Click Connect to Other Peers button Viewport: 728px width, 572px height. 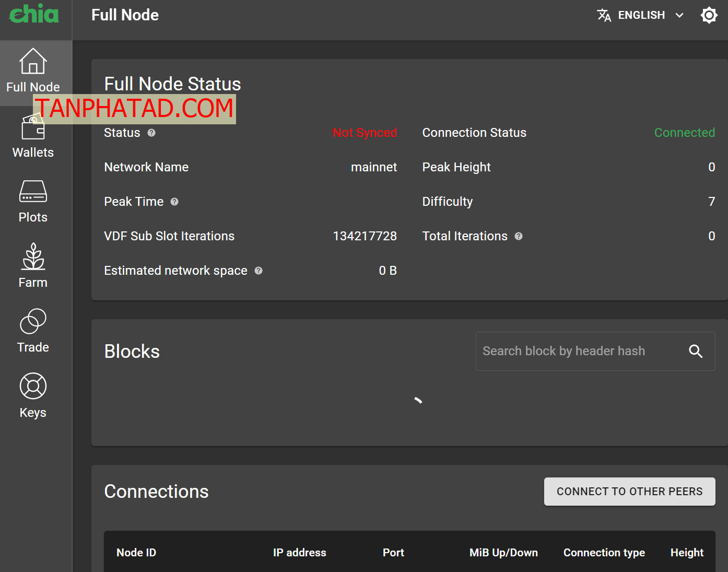click(x=629, y=492)
